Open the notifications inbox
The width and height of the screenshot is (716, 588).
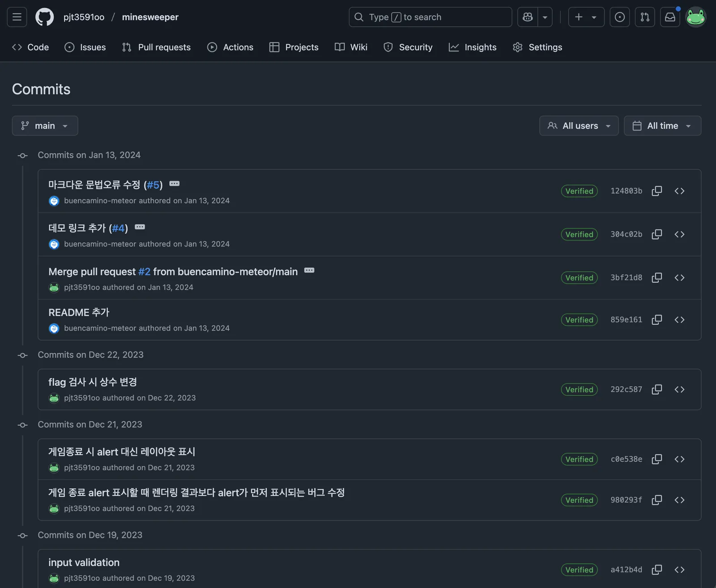tap(670, 17)
